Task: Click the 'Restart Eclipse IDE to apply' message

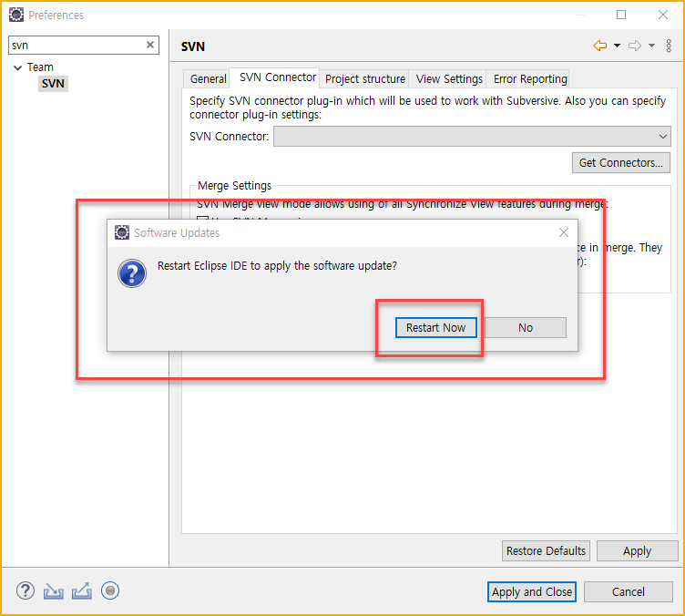Action: tap(277, 265)
